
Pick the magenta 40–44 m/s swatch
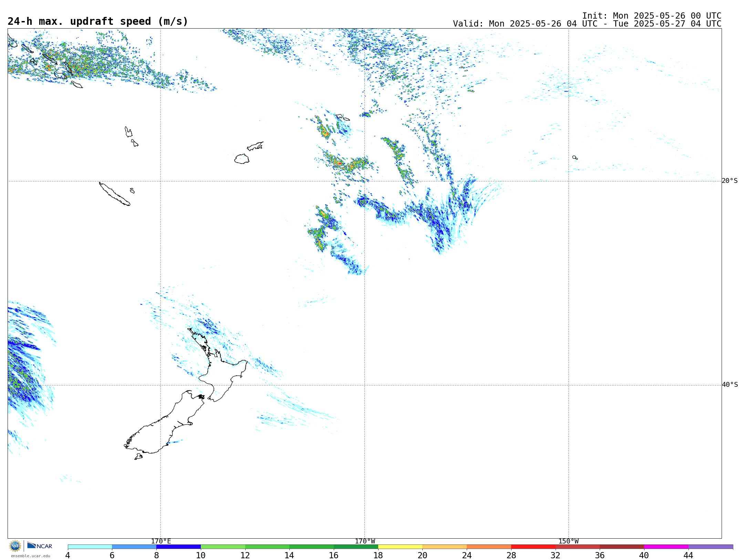(x=666, y=547)
